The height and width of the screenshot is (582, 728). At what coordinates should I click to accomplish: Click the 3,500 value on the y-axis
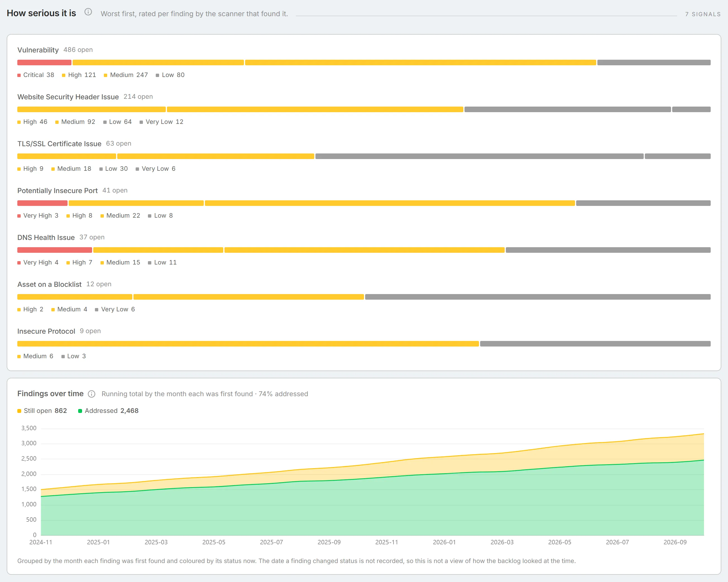[29, 428]
